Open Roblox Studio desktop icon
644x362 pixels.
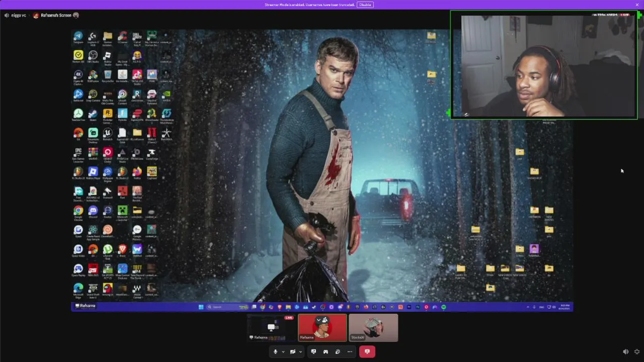point(108,58)
